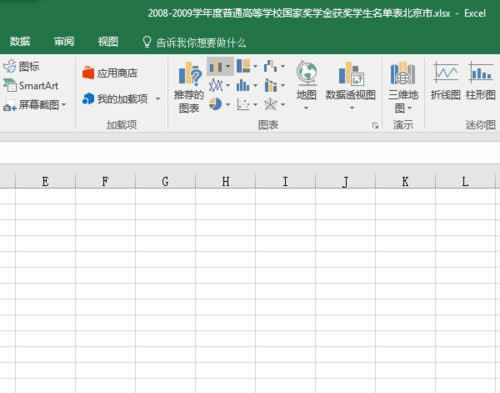Switch to the 审阅 ribbon tab
Image resolution: width=500 pixels, height=393 pixels.
[64, 42]
